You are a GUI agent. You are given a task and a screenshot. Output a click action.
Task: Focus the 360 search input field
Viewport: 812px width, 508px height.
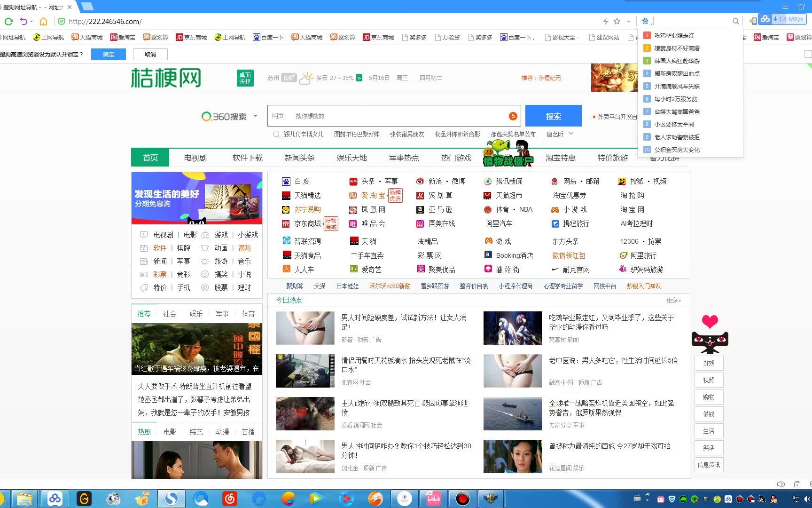click(x=394, y=116)
